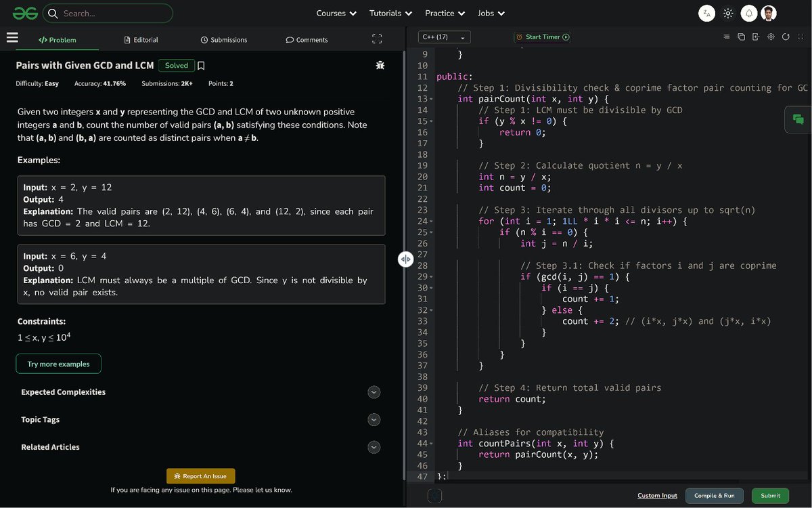The height and width of the screenshot is (508, 812).
Task: Click the bug report icon beside the title
Action: 380,66
